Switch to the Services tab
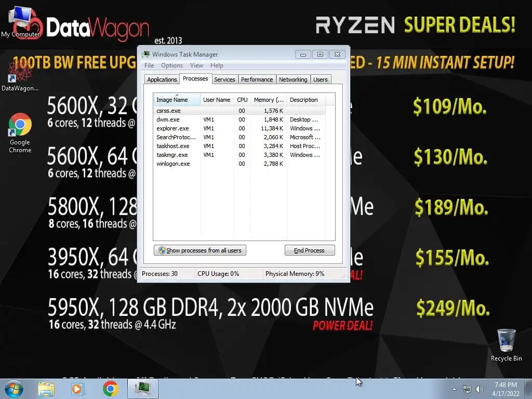Screen dimensions: 532x399 [224, 79]
